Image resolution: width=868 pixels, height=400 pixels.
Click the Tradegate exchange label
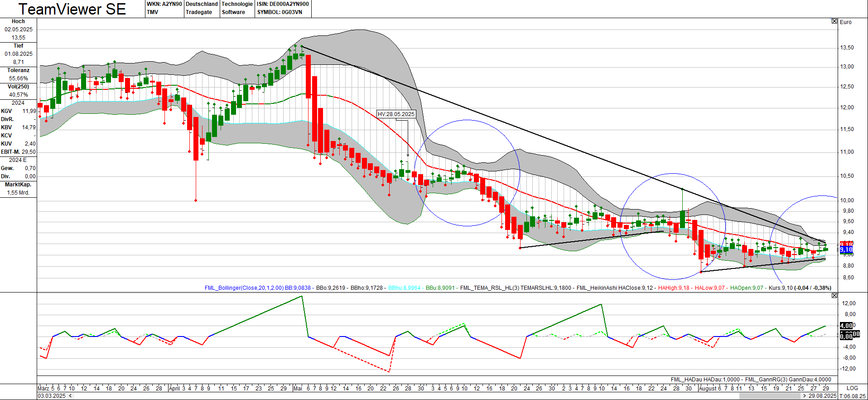click(198, 12)
